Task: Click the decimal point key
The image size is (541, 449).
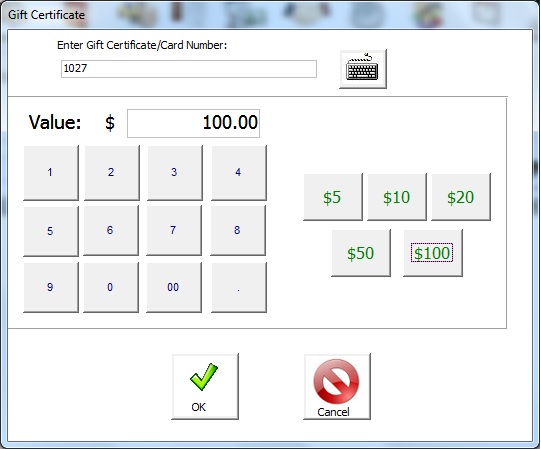Action: 239,287
